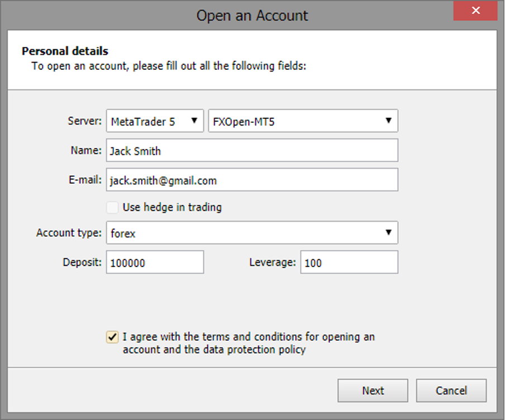Uncheck the terms and conditions agreement checkbox
505x420 pixels.
(x=113, y=337)
